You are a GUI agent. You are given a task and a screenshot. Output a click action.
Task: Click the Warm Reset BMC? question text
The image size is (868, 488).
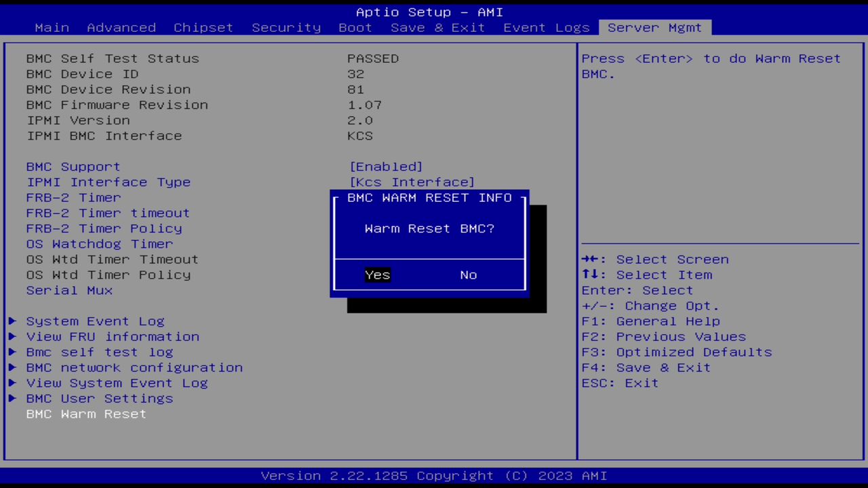(429, 228)
